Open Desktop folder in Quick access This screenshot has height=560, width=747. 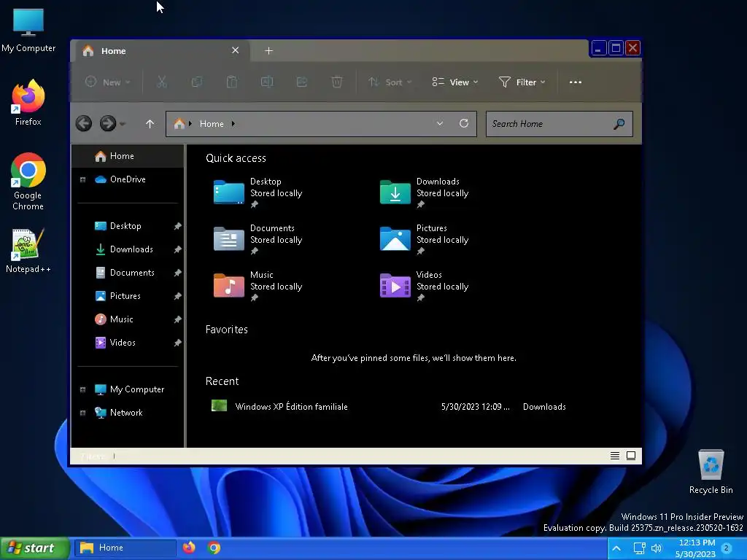click(x=258, y=192)
